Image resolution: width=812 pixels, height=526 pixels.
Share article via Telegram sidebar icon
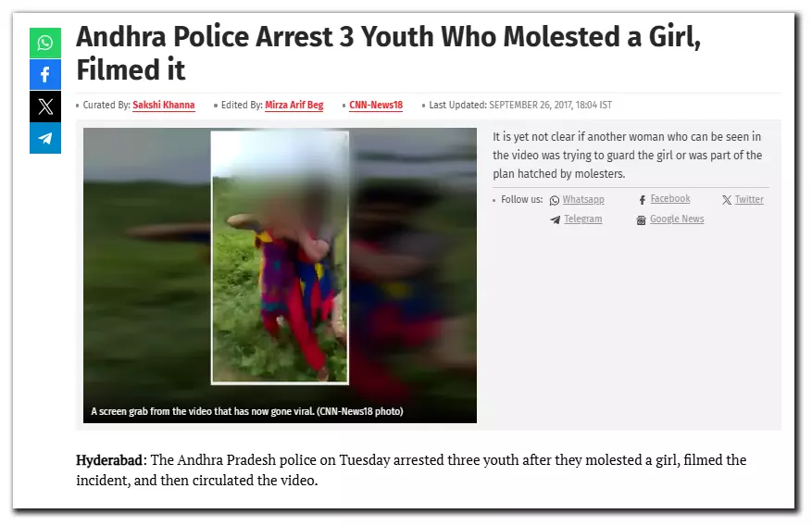[x=45, y=138]
